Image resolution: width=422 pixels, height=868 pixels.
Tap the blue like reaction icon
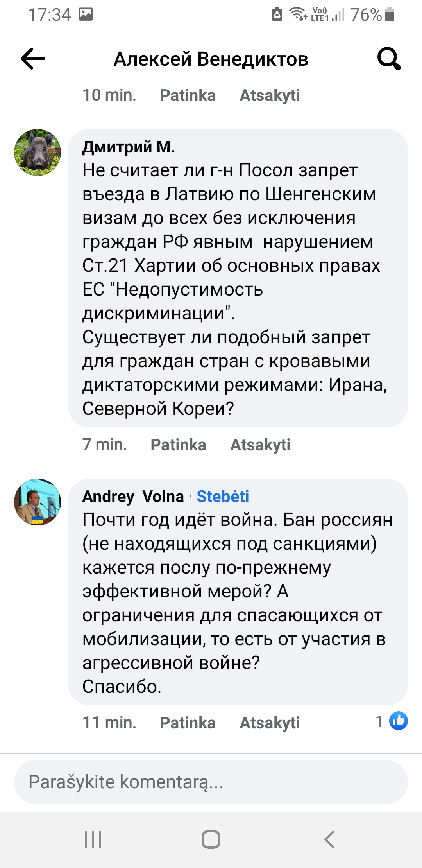tap(399, 721)
